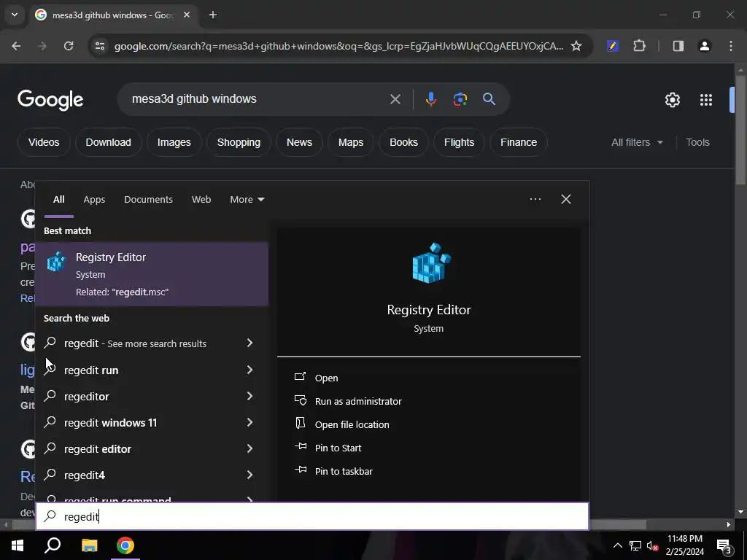The height and width of the screenshot is (560, 747).
Task: Expand 'regedit run' suggestion arrow
Action: point(249,370)
